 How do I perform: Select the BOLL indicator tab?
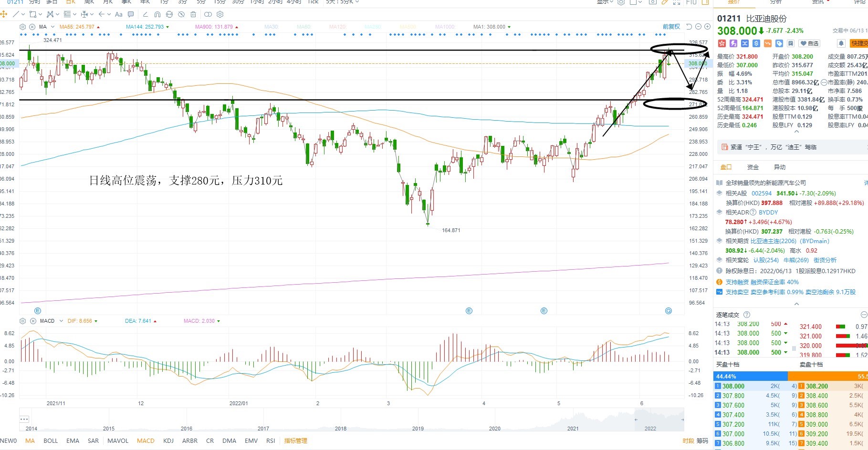(x=51, y=441)
